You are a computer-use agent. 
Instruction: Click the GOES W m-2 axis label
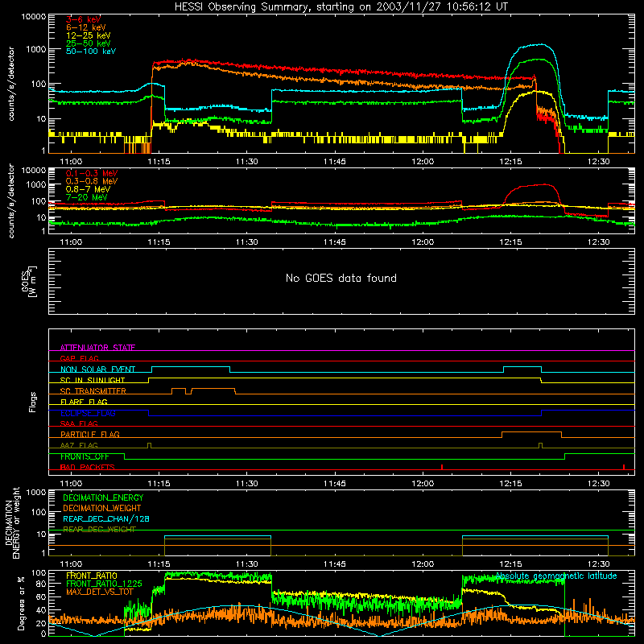pos(29,281)
